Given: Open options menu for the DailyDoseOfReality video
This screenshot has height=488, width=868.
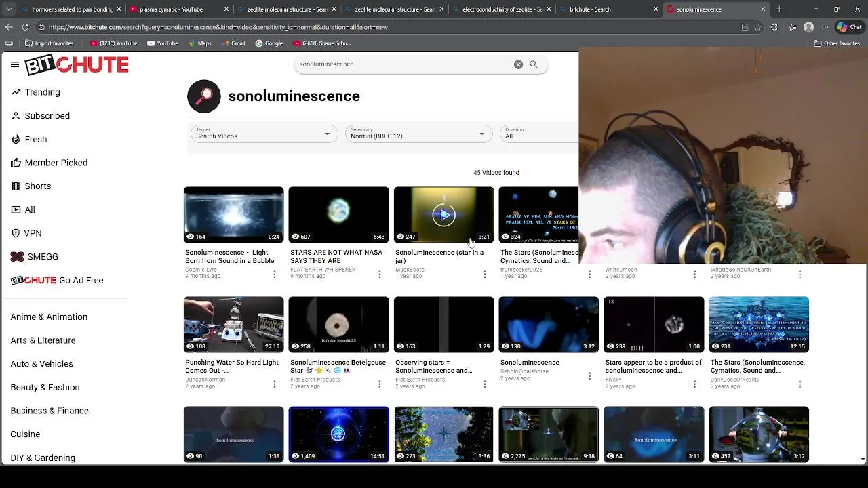Looking at the screenshot, I should 800,384.
